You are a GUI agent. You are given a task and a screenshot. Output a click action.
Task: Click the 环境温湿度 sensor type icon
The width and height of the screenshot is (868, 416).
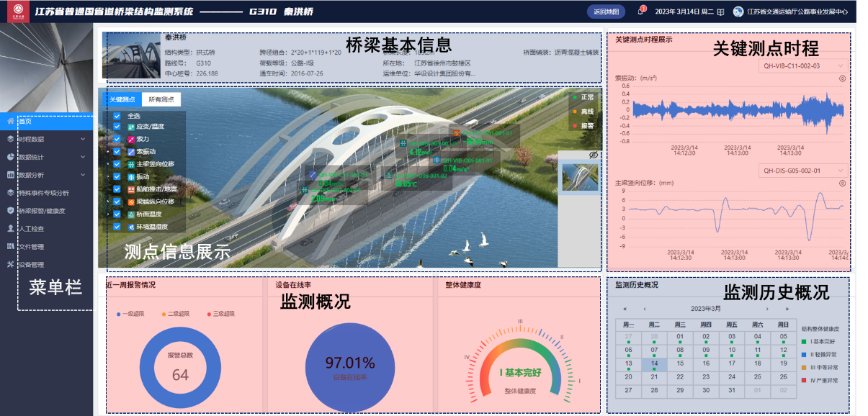pyautogui.click(x=131, y=227)
